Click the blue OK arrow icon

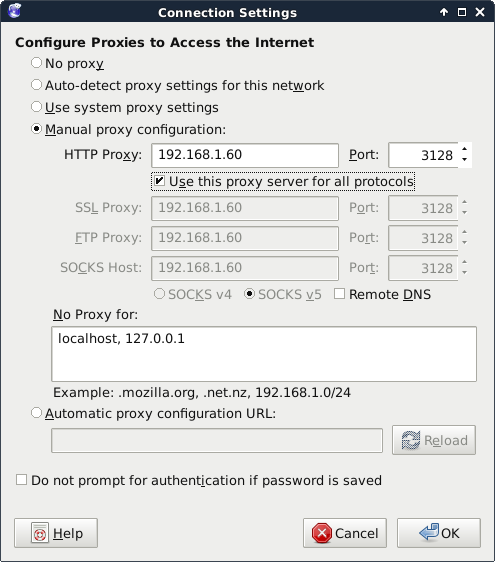[429, 532]
